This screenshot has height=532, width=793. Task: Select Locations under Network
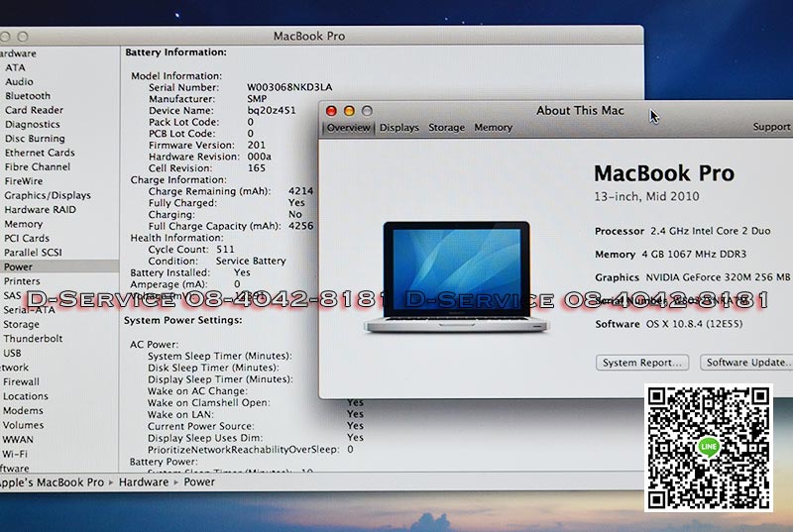pyautogui.click(x=26, y=396)
